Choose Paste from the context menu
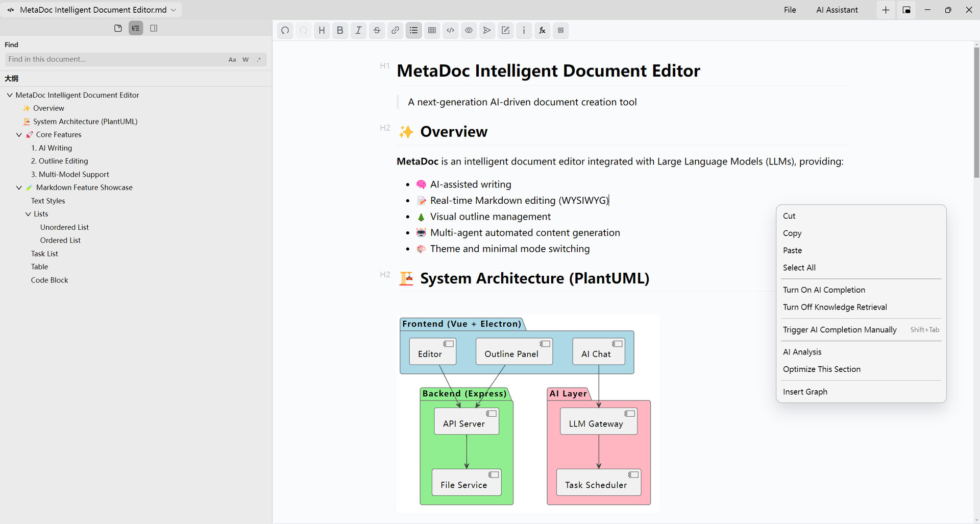 [861, 251]
